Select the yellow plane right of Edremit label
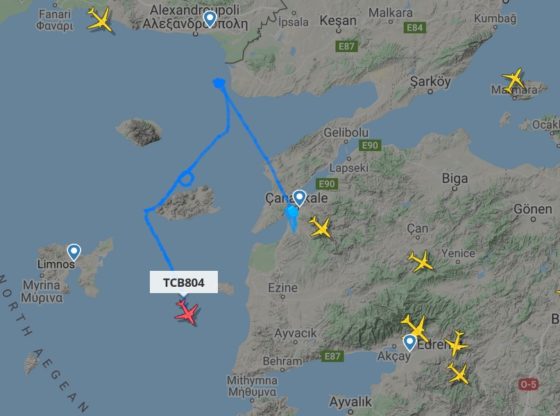Viewport: 560px width, 416px height. pos(457,344)
